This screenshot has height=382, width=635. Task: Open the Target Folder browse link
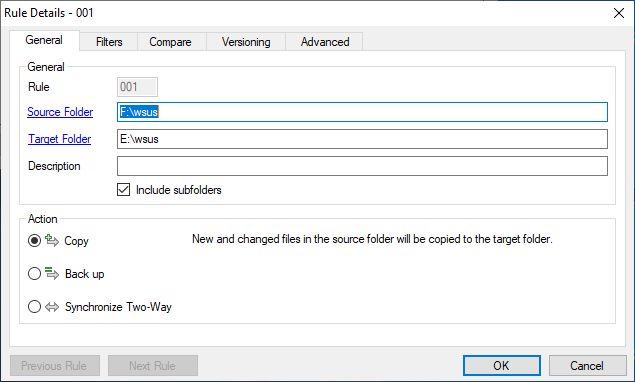[60, 139]
